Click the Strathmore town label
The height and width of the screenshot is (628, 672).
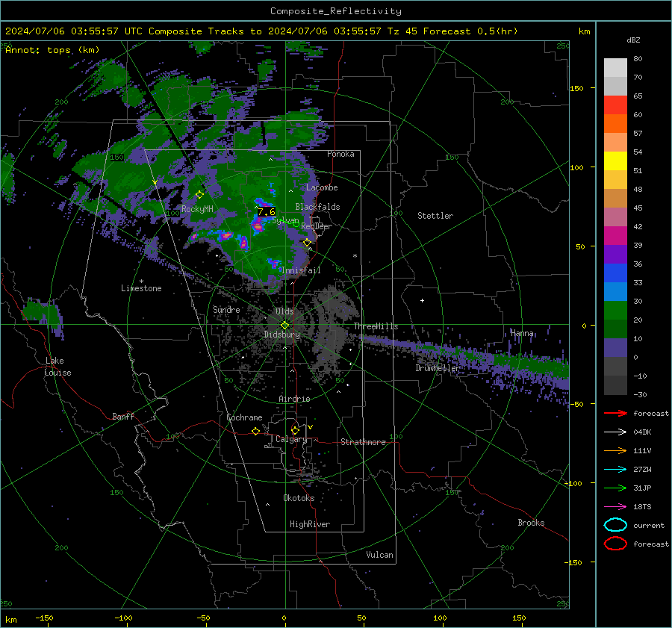tap(363, 442)
